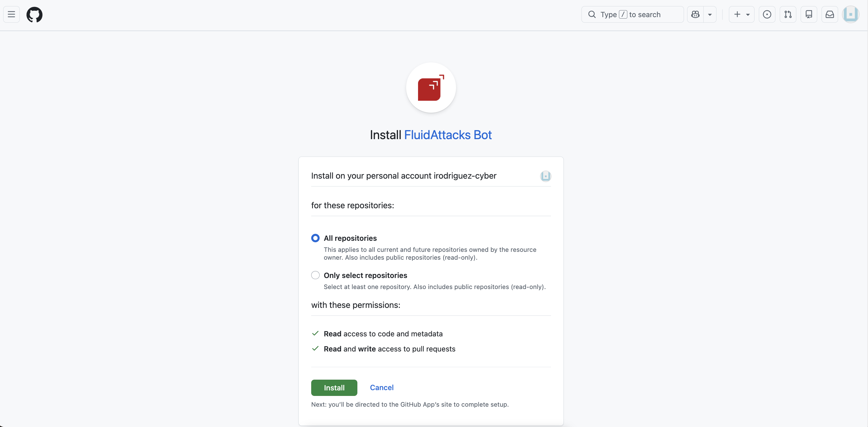Click the 'All repositories' label text
Image resolution: width=868 pixels, height=427 pixels.
(x=350, y=238)
